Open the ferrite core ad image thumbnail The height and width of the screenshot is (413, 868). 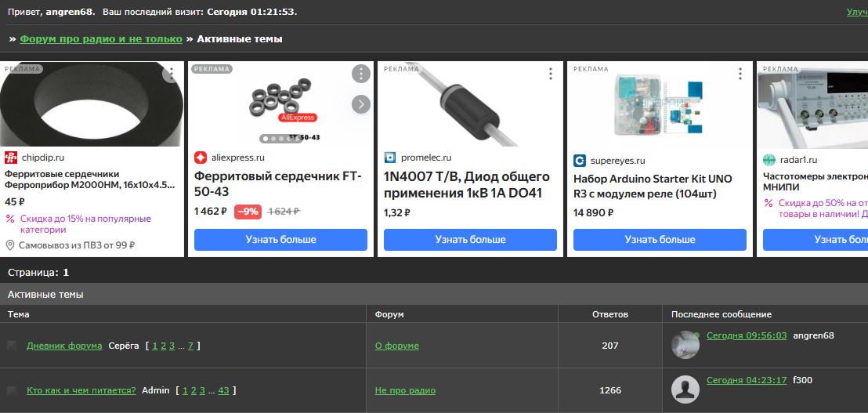click(x=92, y=103)
